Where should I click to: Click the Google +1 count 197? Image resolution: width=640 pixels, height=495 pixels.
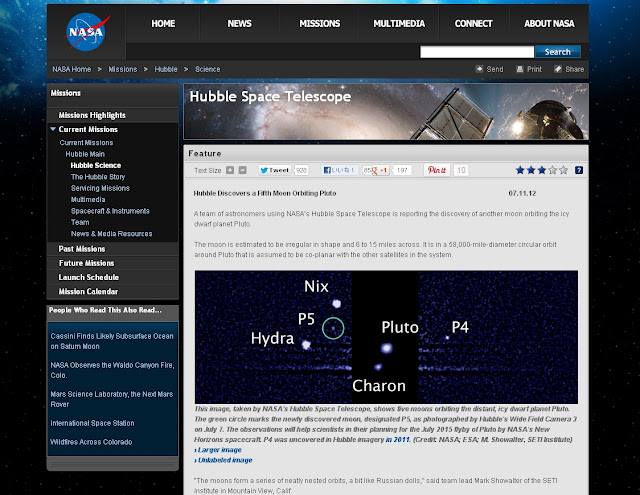pyautogui.click(x=402, y=170)
